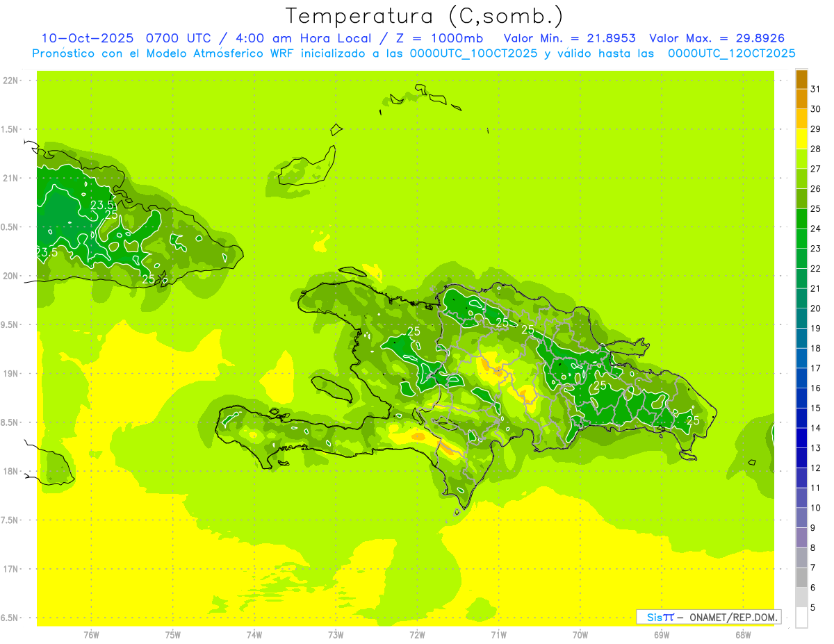This screenshot has height=644, width=834.
Task: Click the Valor Min. = 21.8953 readout
Action: [569, 38]
